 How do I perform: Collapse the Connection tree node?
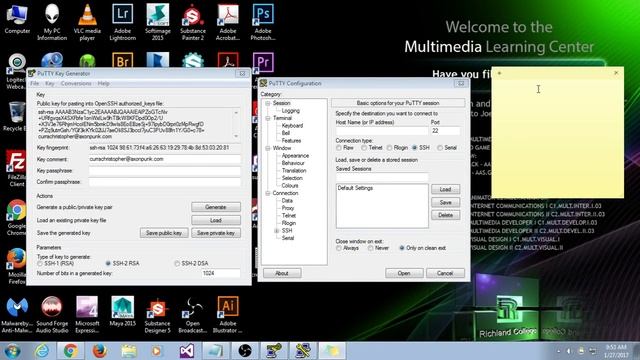pyautogui.click(x=268, y=193)
